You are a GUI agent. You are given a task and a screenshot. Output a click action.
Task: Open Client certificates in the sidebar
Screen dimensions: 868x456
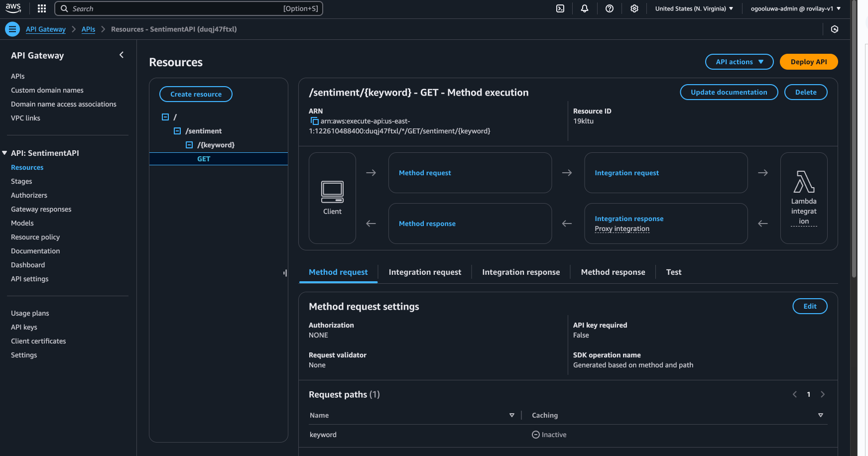pyautogui.click(x=38, y=341)
